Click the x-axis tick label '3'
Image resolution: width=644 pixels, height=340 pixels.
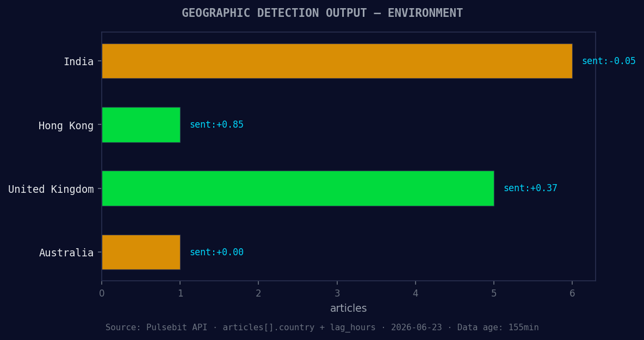pyautogui.click(x=337, y=294)
